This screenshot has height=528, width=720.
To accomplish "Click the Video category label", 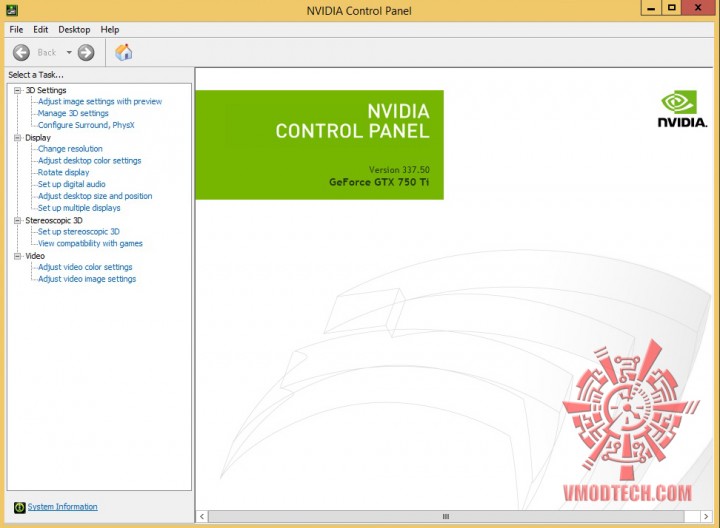I will tap(35, 256).
